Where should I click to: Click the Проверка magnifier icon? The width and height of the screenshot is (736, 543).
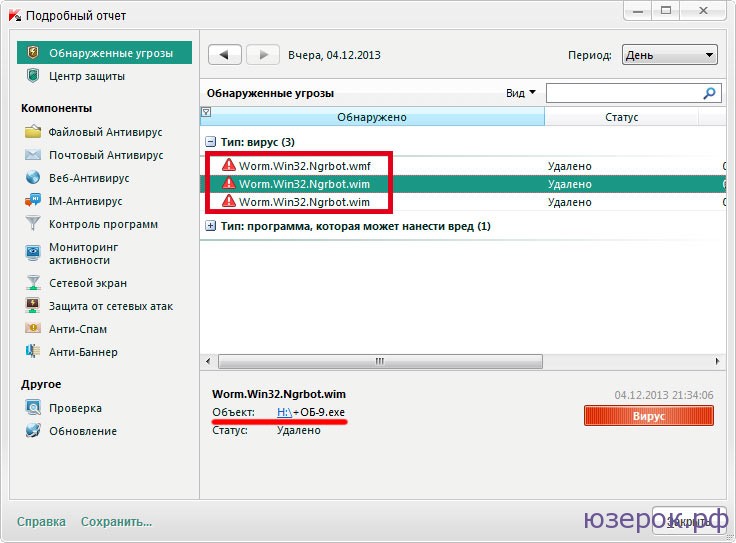pos(33,407)
